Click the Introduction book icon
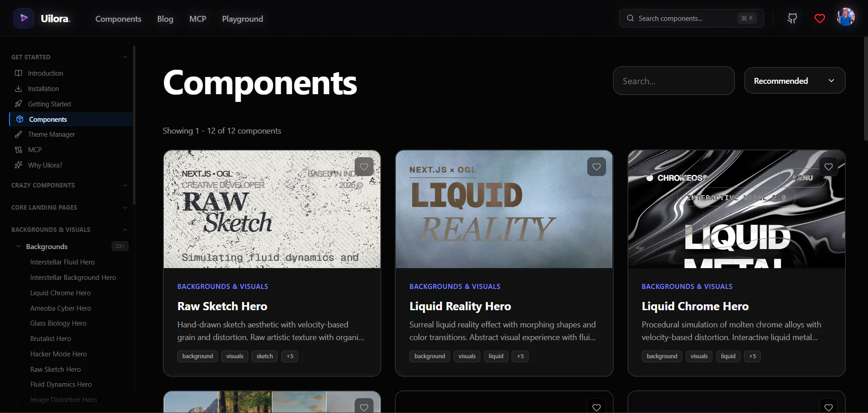This screenshot has width=868, height=413. tap(19, 73)
